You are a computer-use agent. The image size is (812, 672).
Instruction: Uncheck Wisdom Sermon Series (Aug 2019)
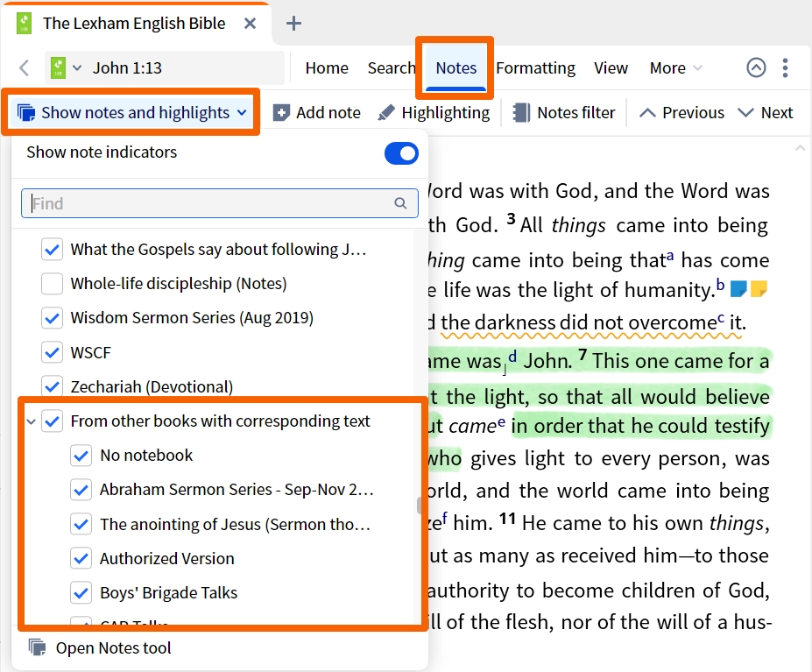pos(52,318)
